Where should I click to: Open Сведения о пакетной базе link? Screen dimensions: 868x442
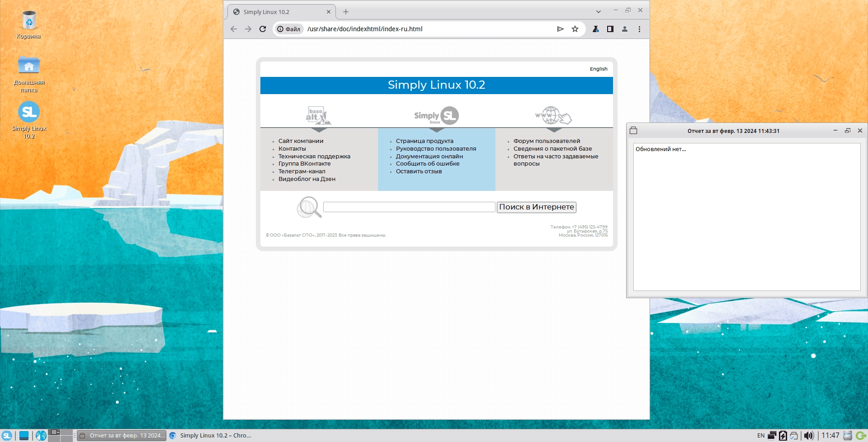click(552, 149)
